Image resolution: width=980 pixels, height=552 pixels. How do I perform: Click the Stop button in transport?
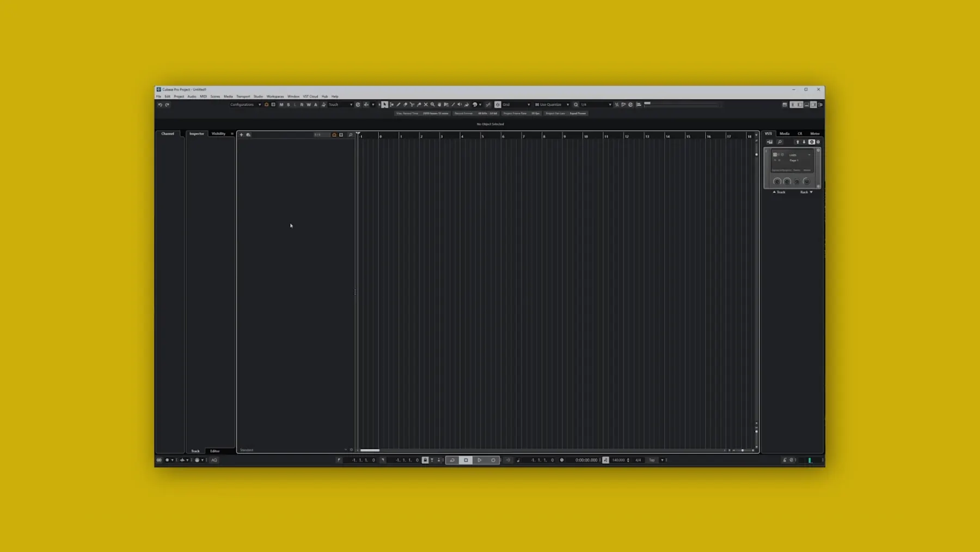(x=466, y=460)
